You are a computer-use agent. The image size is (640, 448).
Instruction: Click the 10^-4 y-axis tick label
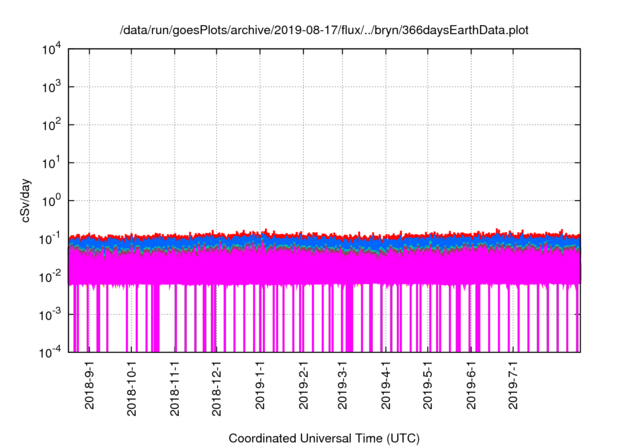tap(50, 353)
